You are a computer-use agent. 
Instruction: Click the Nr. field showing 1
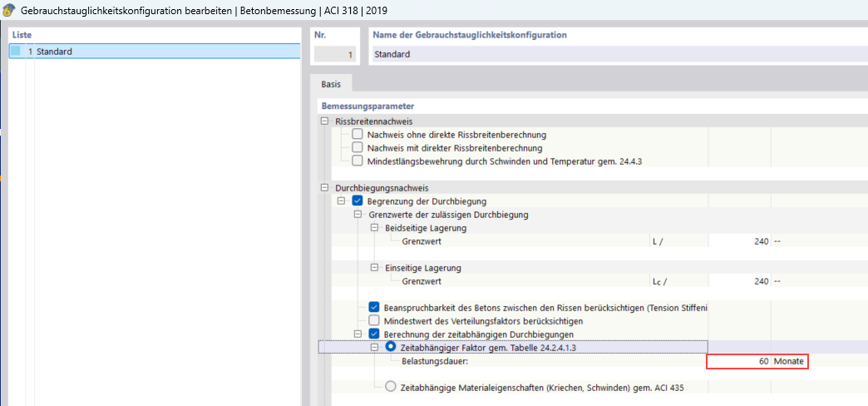coord(333,55)
